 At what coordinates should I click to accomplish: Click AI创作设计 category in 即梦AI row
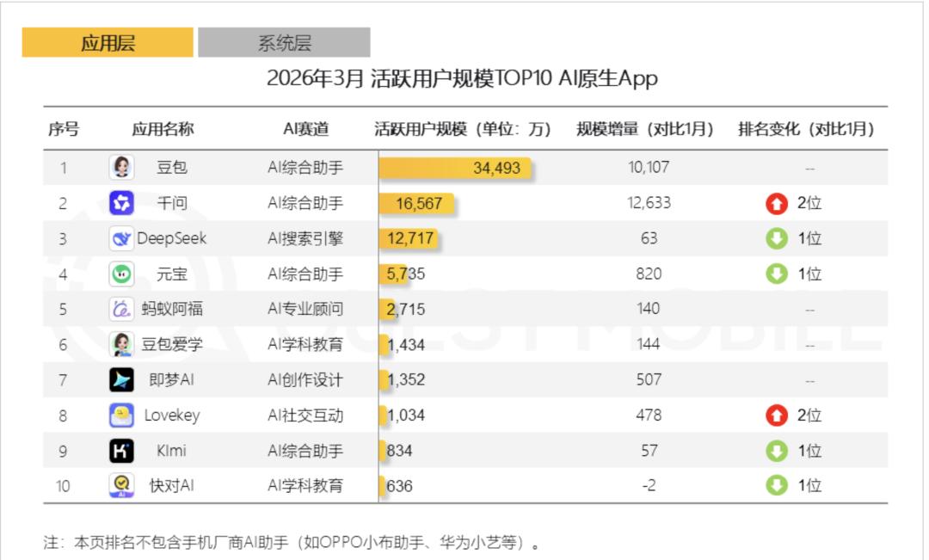[x=305, y=380]
